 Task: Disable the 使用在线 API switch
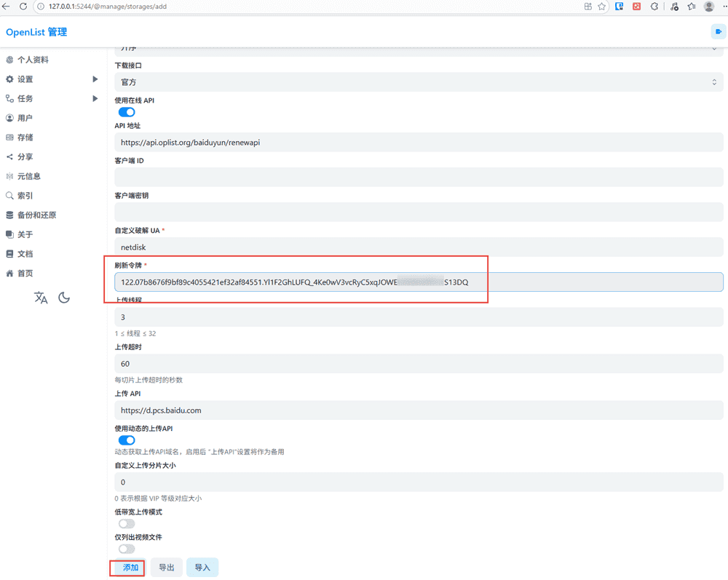[127, 112]
